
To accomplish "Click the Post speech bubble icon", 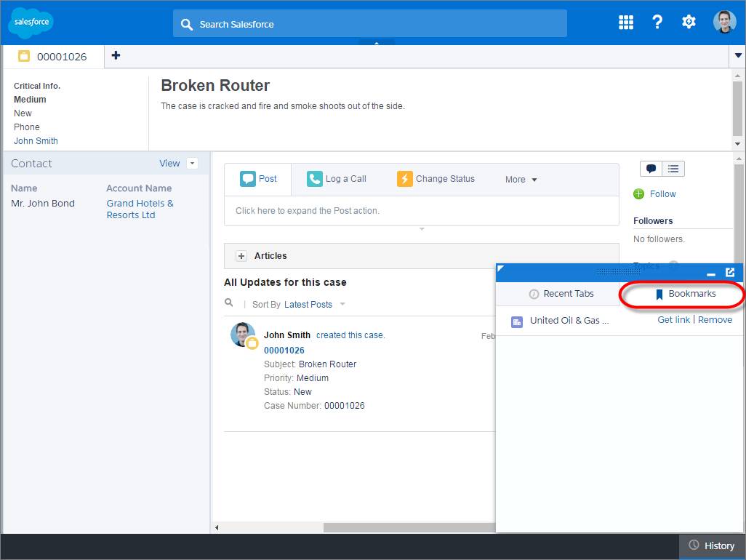I will 247,179.
